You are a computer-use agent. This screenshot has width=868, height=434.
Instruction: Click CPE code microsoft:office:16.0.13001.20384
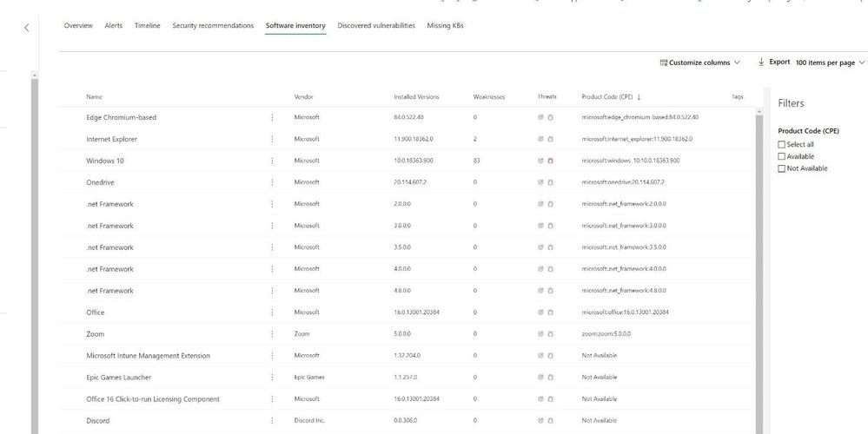click(x=625, y=312)
